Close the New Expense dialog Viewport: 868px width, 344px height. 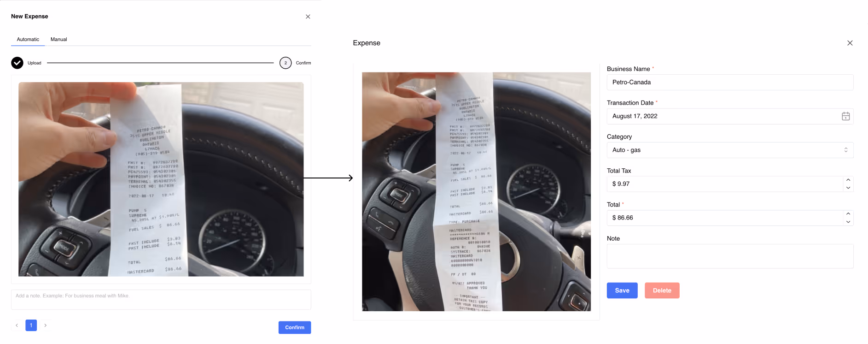(x=308, y=17)
